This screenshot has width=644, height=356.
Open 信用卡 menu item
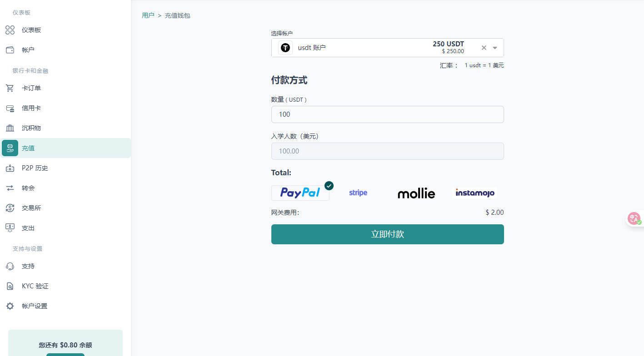65,108
